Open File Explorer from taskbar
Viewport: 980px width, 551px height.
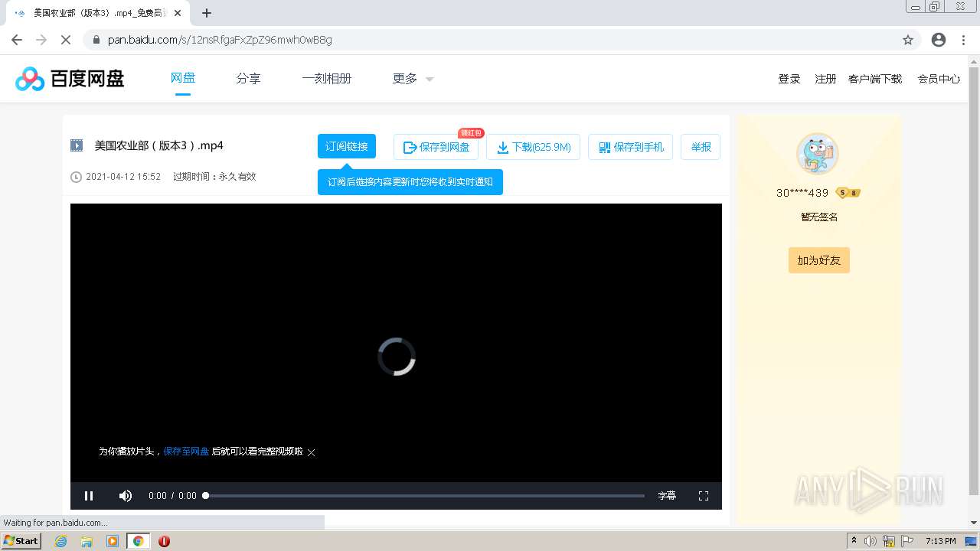[87, 541]
